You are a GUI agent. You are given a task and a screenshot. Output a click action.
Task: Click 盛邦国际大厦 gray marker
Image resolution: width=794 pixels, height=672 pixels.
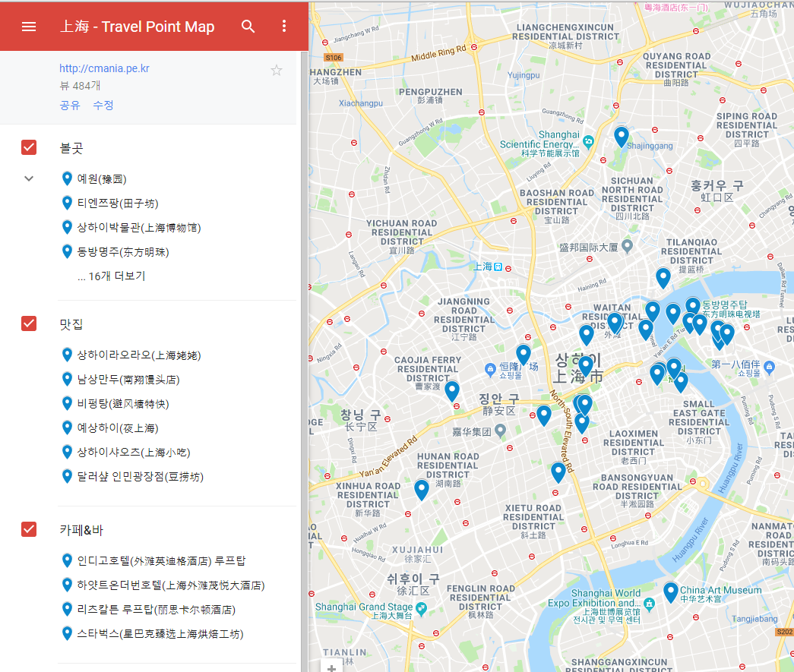point(627,247)
